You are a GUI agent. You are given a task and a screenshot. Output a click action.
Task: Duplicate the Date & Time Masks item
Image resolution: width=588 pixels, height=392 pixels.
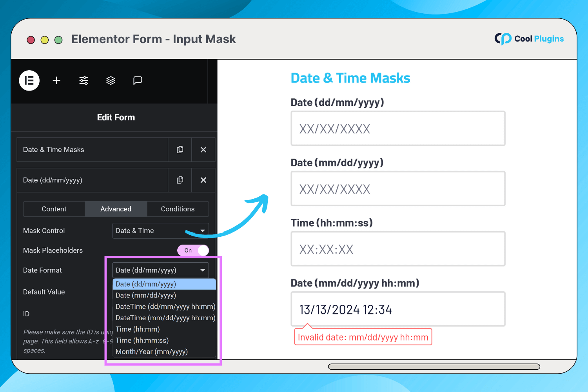coord(180,150)
